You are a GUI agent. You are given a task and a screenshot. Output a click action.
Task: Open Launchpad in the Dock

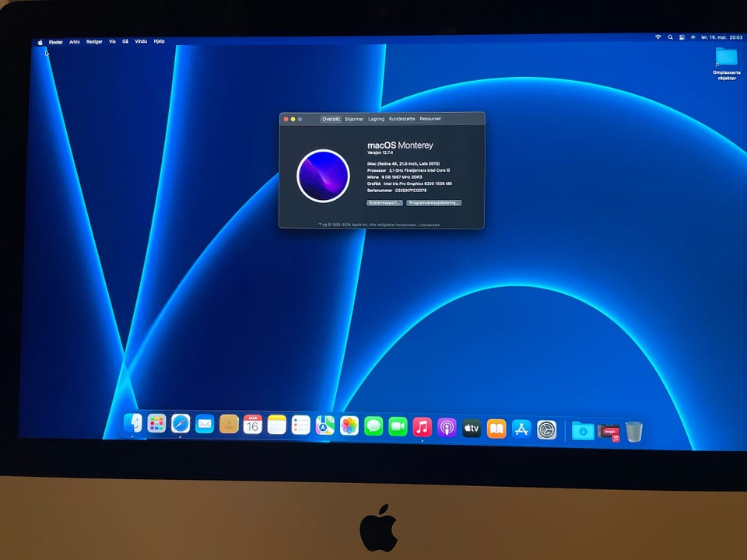click(x=156, y=423)
